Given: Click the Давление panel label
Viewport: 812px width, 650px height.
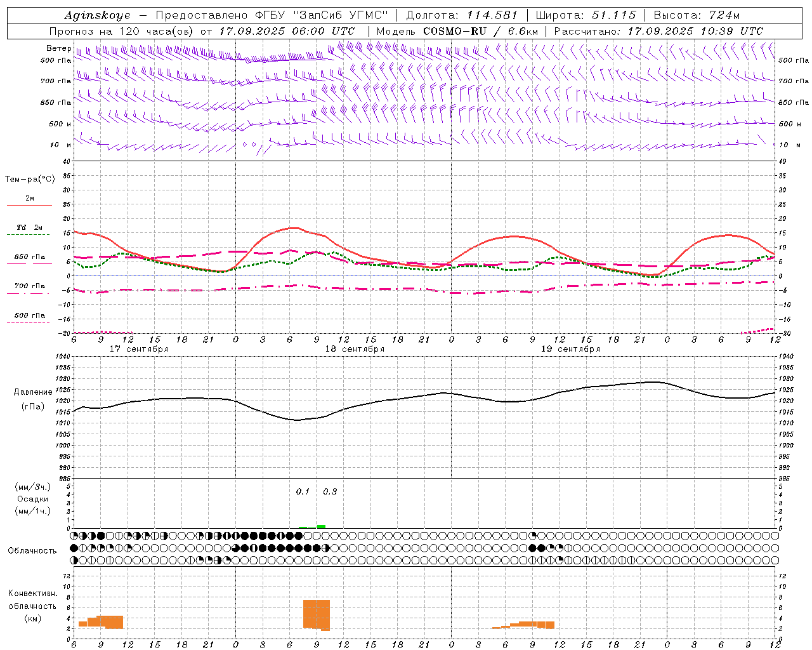Looking at the screenshot, I should 33,393.
